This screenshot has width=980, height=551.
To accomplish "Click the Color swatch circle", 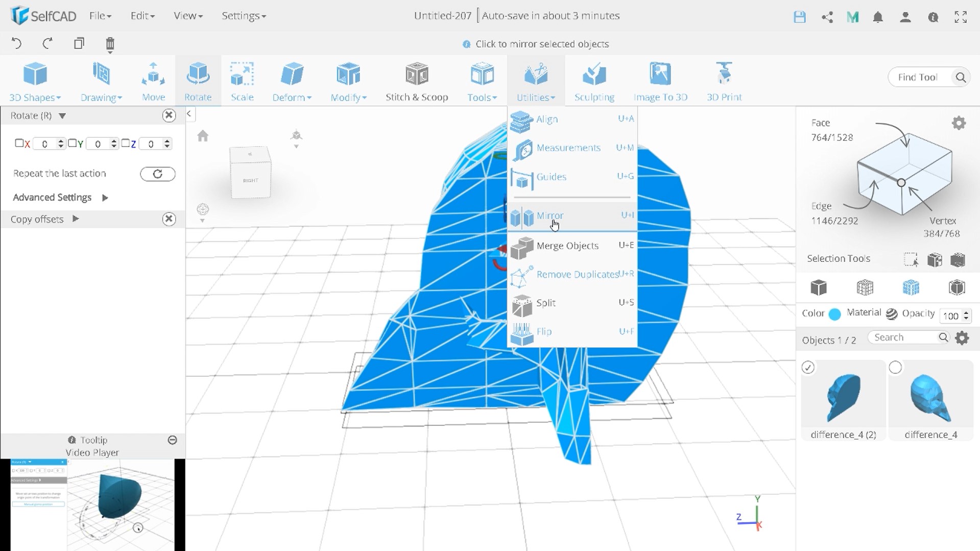I will [x=834, y=315].
